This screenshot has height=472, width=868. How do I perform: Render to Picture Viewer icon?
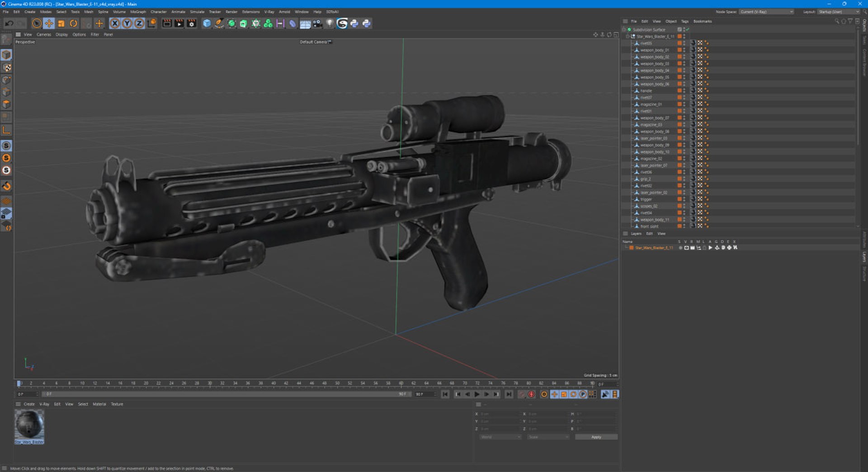(x=179, y=24)
